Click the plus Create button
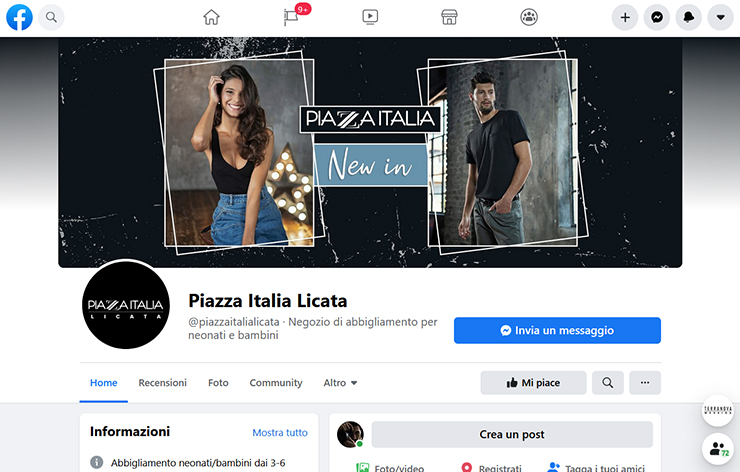Image resolution: width=740 pixels, height=472 pixels. click(625, 17)
